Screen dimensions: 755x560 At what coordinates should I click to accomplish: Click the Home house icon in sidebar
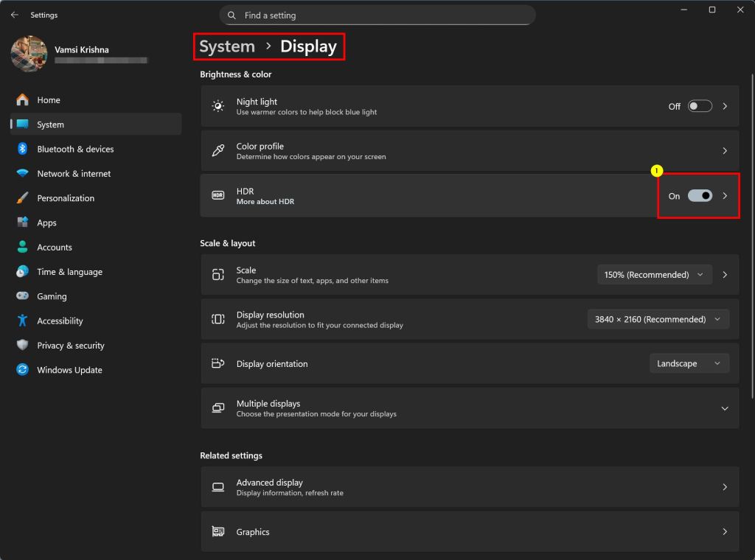(22, 99)
